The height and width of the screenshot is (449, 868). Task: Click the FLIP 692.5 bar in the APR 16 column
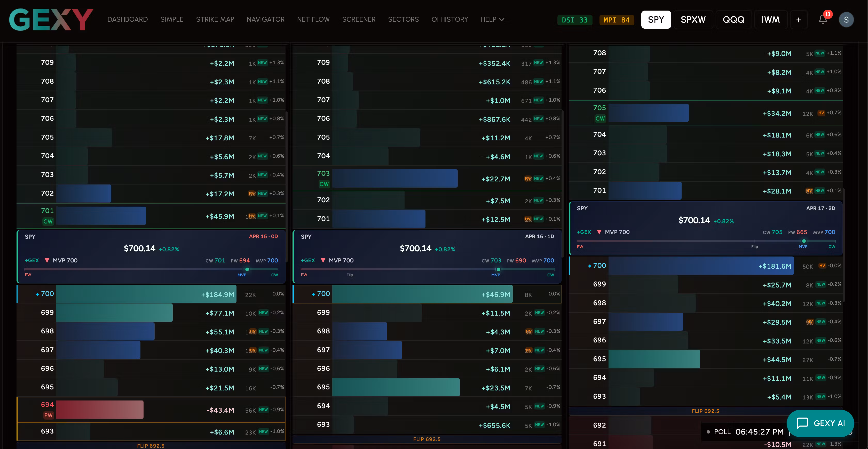click(x=427, y=439)
